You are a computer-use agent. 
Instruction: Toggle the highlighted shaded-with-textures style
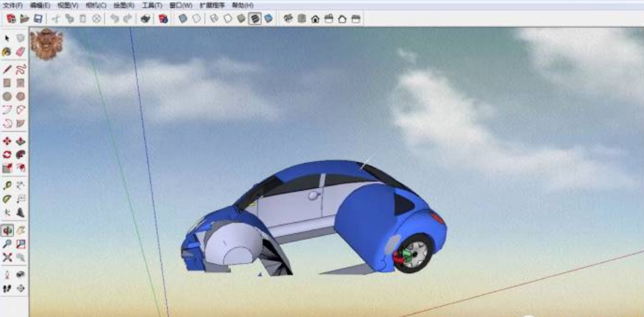tap(255, 19)
